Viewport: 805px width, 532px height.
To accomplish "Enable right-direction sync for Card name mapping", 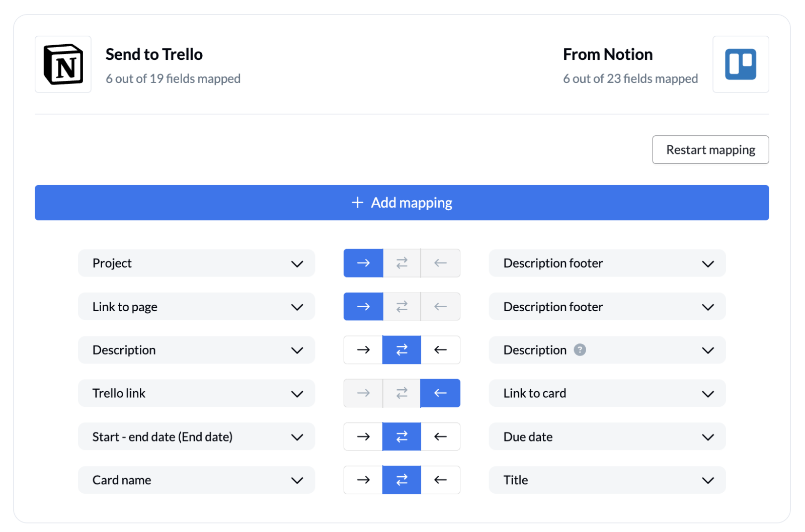I will 363,480.
